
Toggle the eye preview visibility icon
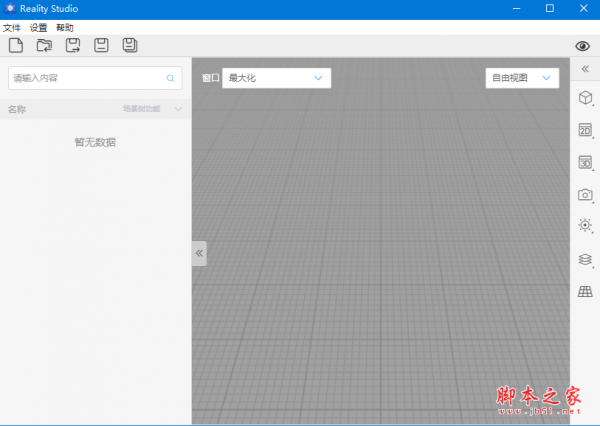(583, 46)
